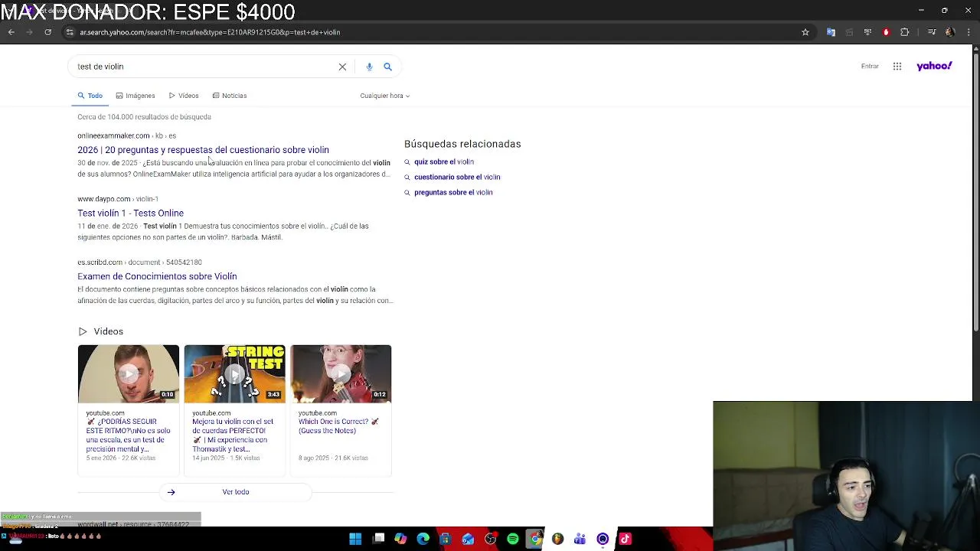Click the red hand ad-blocker extension icon

886,32
